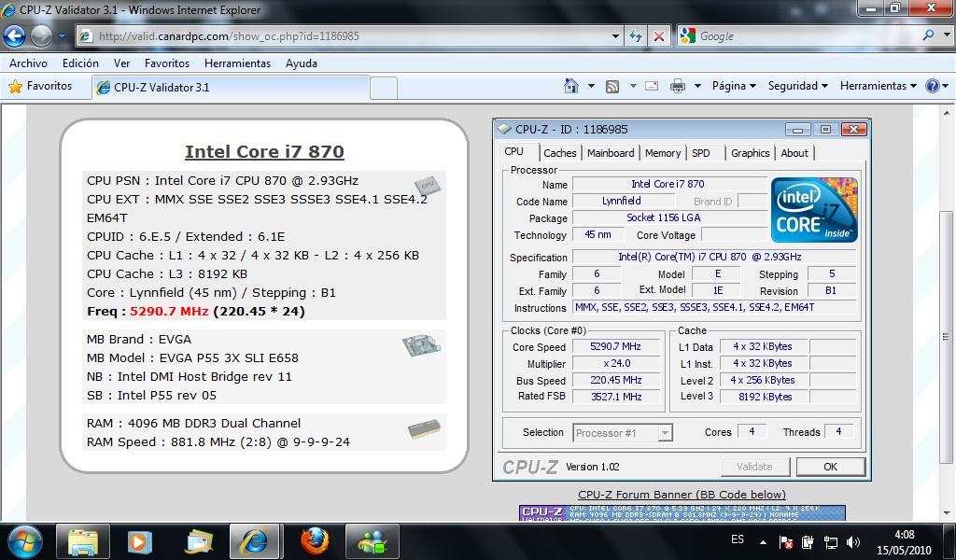956x560 pixels.
Task: Open the Processor #1 selection combo box
Action: pyautogui.click(x=623, y=433)
